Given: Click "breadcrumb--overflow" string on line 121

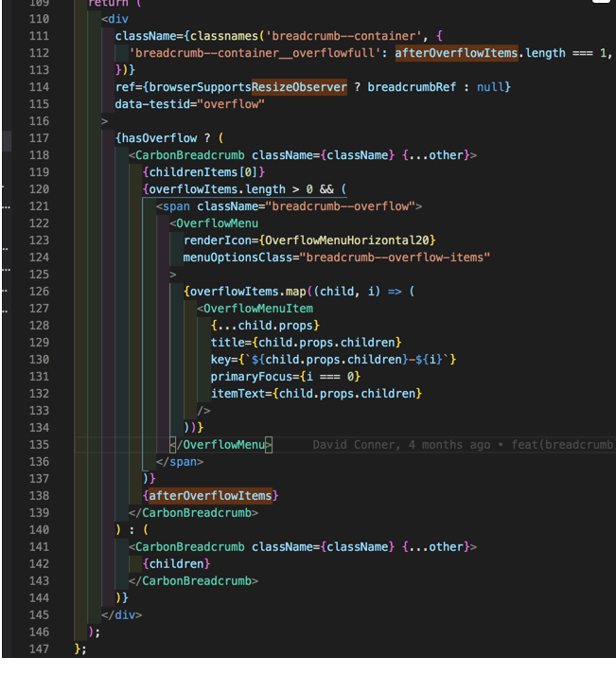Looking at the screenshot, I should 340,206.
